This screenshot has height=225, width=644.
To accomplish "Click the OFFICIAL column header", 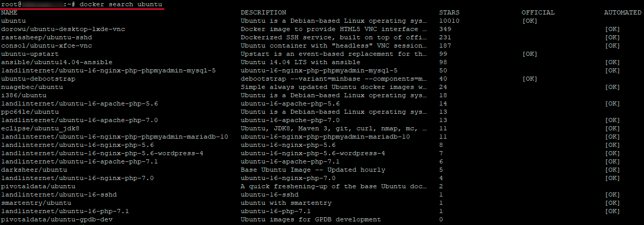I will (x=538, y=12).
